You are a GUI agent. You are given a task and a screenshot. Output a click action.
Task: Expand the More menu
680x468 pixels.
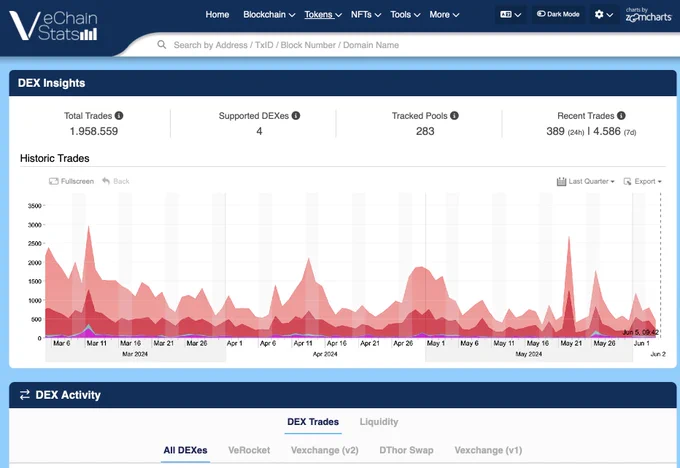(444, 15)
